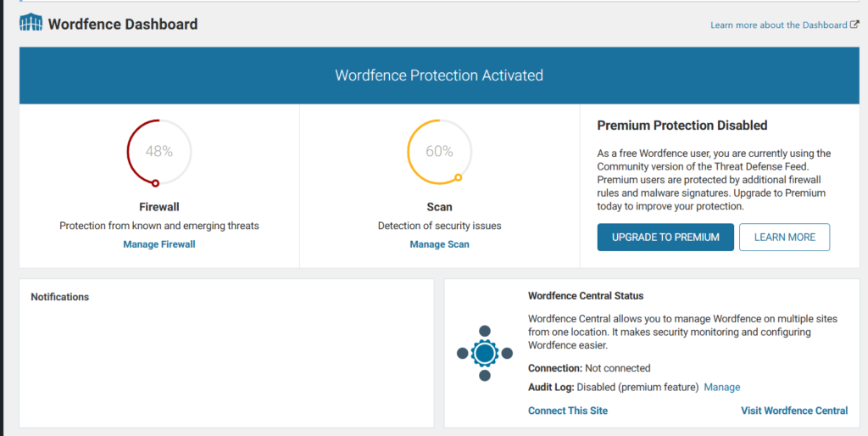The width and height of the screenshot is (868, 436).
Task: Click the Wordfence Dashboard heading
Action: pos(123,25)
